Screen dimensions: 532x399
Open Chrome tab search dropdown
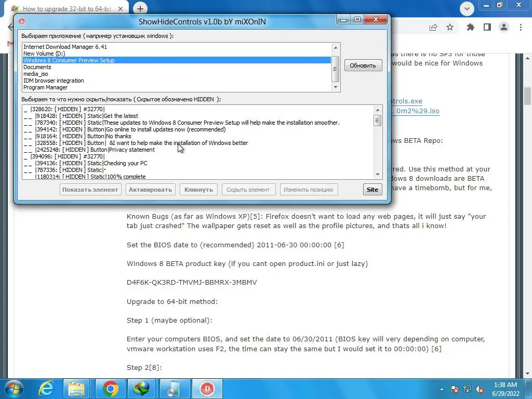click(467, 9)
